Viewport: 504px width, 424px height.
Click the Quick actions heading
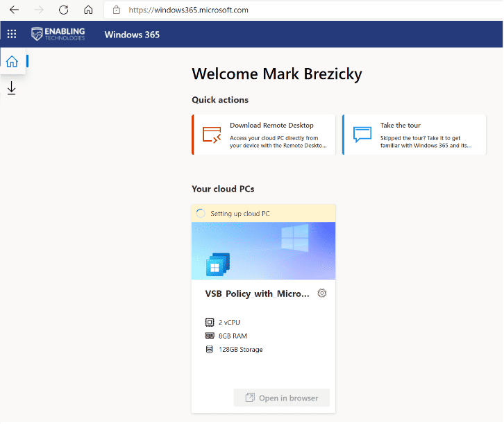[x=220, y=100]
